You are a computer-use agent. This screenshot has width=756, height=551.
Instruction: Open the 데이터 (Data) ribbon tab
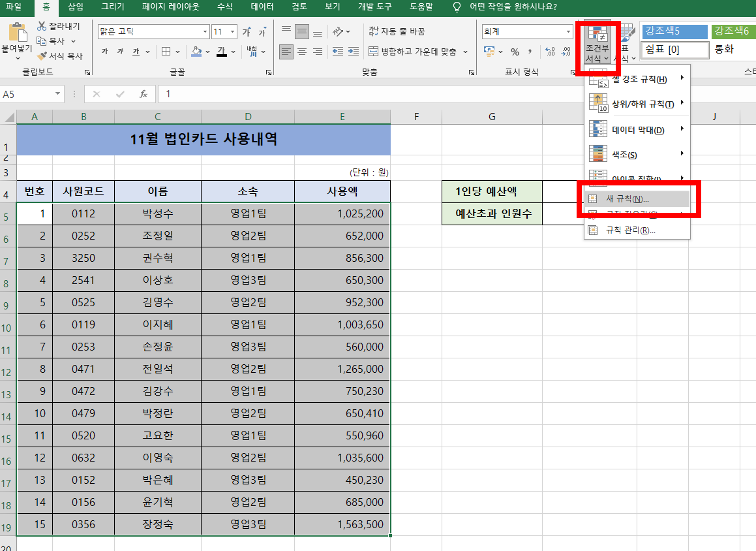pyautogui.click(x=262, y=7)
